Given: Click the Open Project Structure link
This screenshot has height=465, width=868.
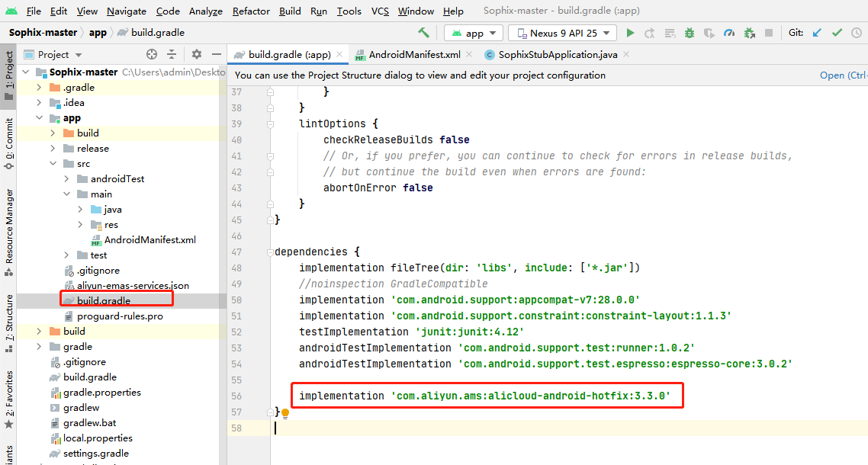Looking at the screenshot, I should [843, 75].
